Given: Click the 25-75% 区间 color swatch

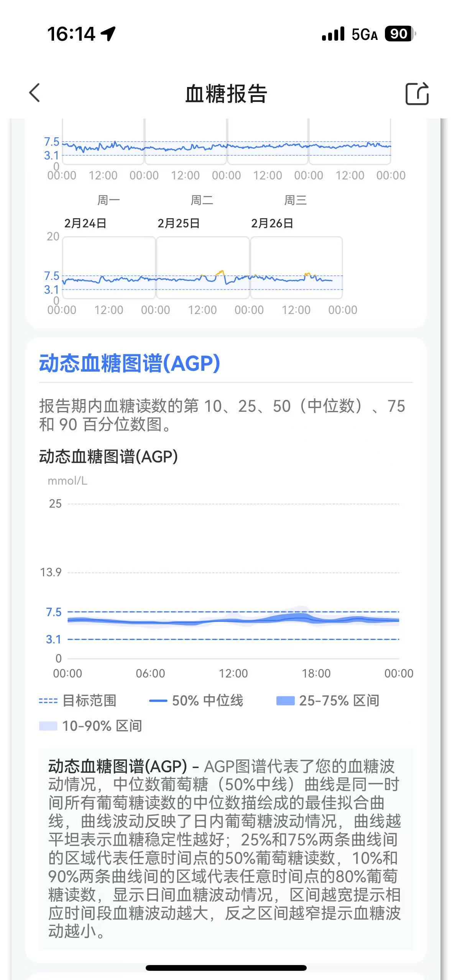Looking at the screenshot, I should [285, 701].
